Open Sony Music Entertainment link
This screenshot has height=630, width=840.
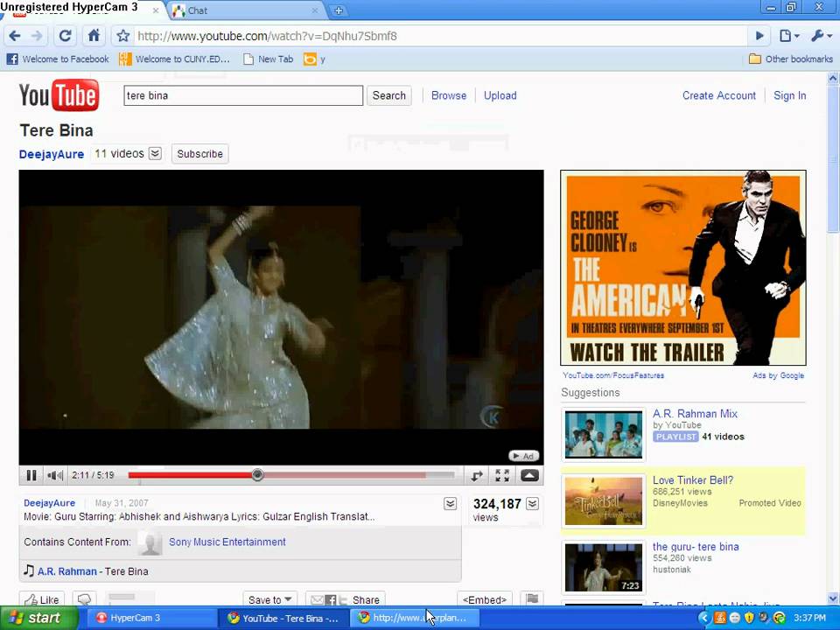coord(227,542)
